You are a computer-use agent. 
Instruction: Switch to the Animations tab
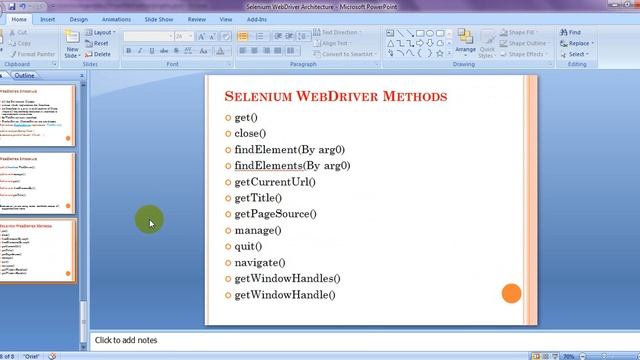pos(116,19)
